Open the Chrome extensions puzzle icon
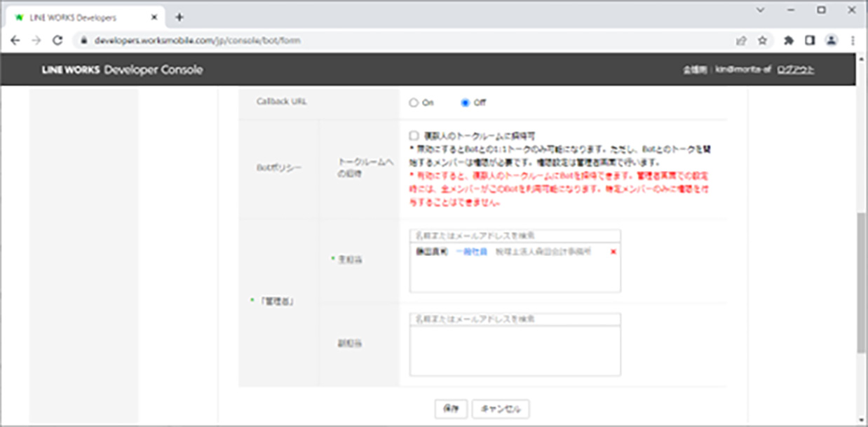This screenshot has width=868, height=427. click(x=789, y=41)
